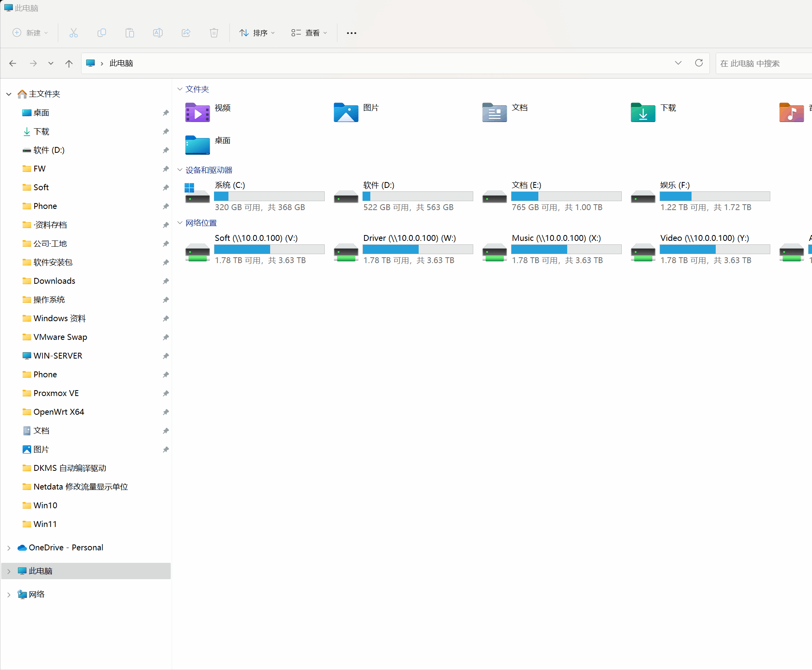812x670 pixels.
Task: Click the capacity bar of 系统 (C:)
Action: coord(269,196)
